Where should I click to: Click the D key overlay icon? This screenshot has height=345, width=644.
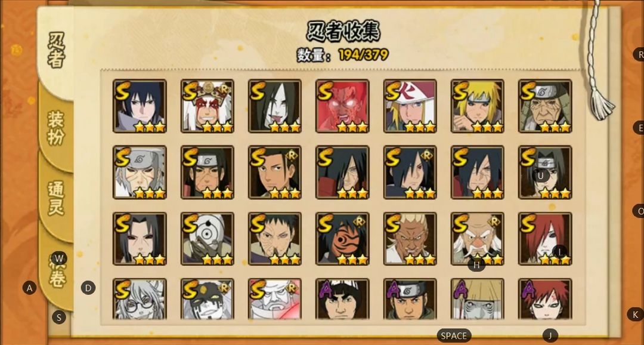pos(88,288)
